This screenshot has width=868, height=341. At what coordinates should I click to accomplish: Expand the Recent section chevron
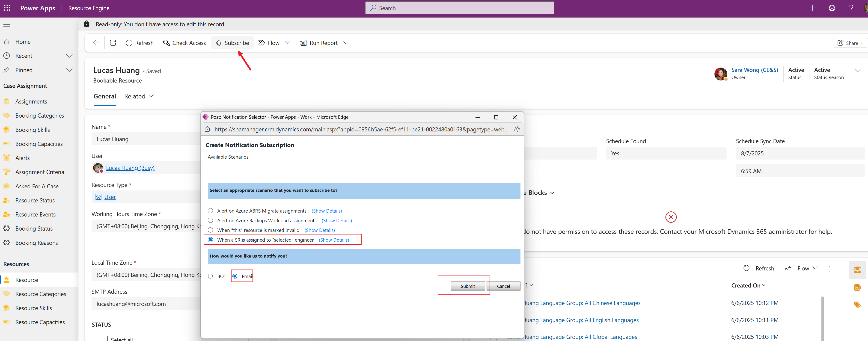point(69,56)
